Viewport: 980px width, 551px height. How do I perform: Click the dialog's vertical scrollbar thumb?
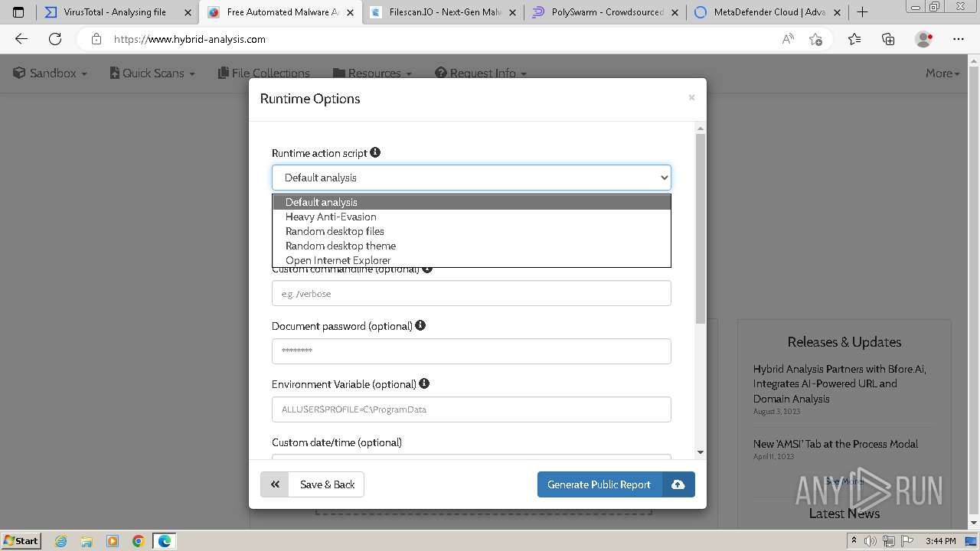(x=701, y=230)
